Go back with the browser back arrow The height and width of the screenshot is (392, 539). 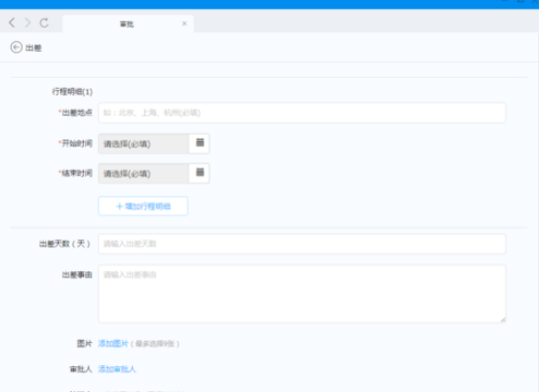click(12, 23)
